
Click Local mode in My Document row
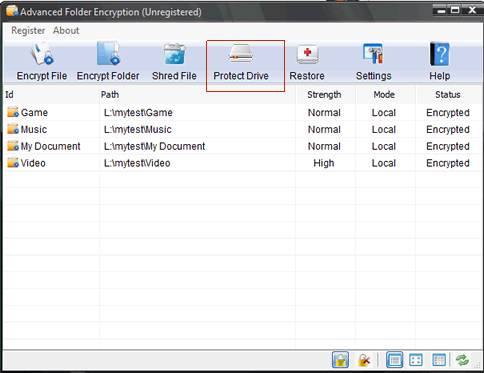[384, 146]
